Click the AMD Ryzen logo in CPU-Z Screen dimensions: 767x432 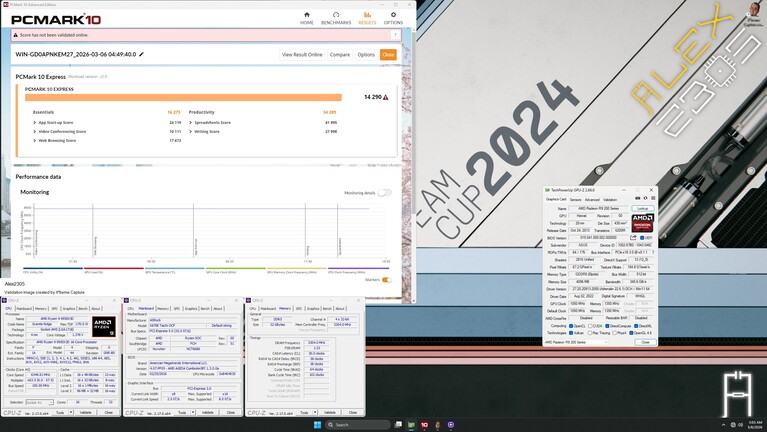click(x=104, y=326)
